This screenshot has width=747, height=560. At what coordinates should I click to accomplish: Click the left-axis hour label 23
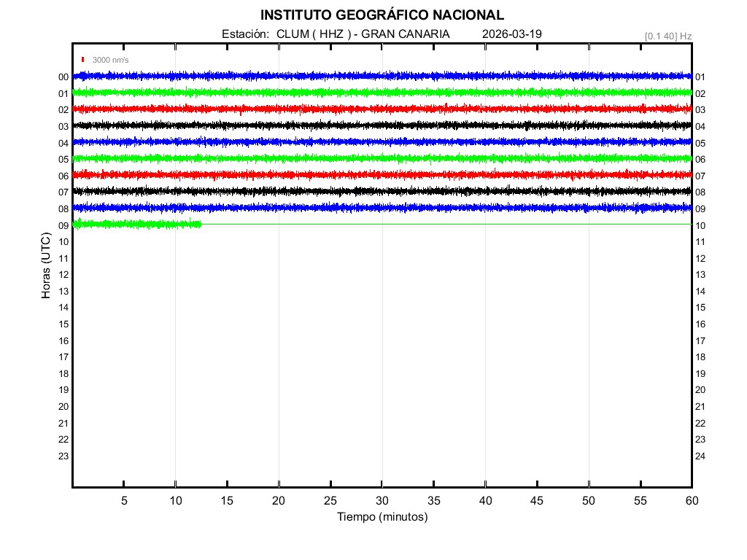tap(63, 456)
